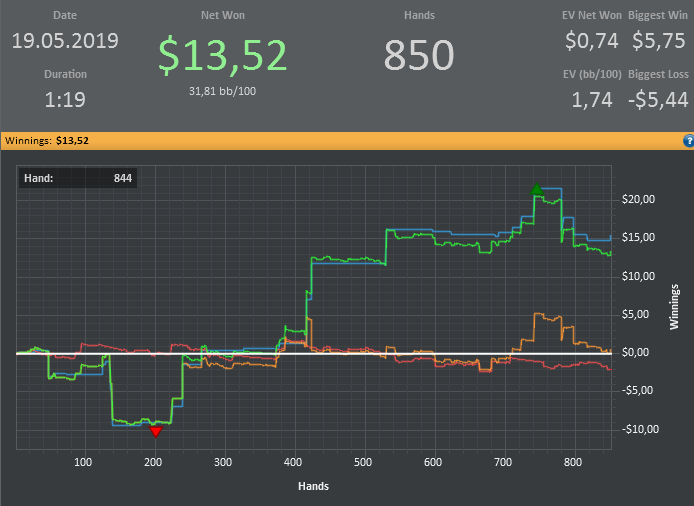Click the red downward triangle low marker

pos(156,432)
